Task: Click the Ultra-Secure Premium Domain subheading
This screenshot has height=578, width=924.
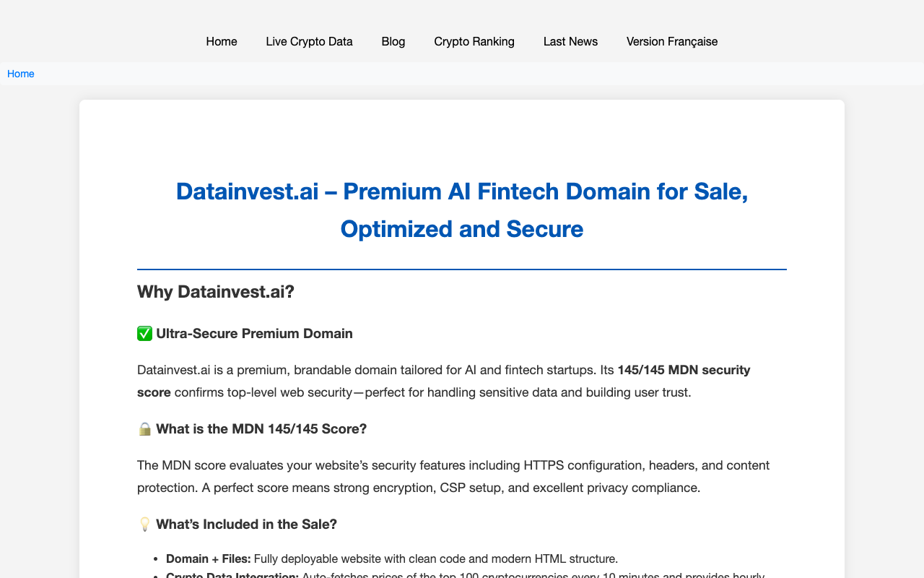Action: click(254, 333)
